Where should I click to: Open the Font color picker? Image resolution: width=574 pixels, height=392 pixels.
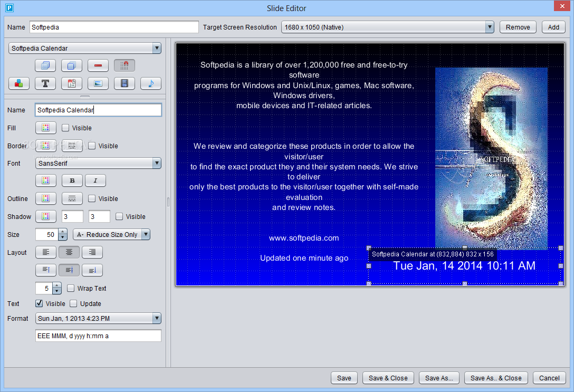(46, 180)
